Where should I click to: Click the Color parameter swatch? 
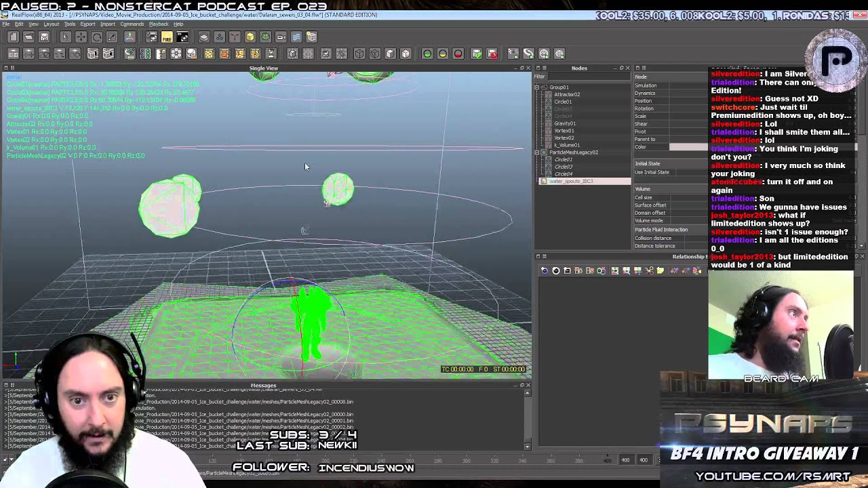[x=688, y=147]
